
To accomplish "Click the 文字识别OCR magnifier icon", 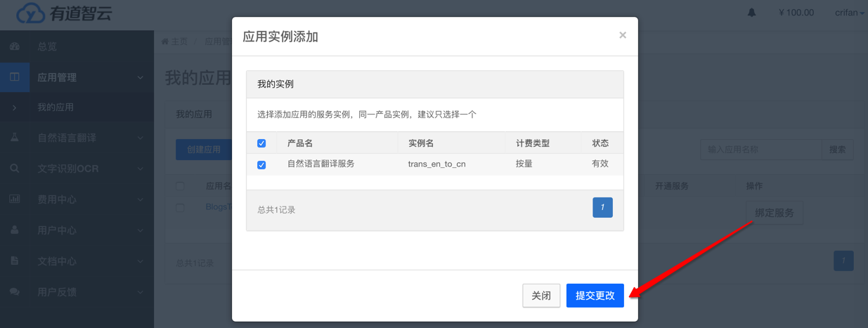I will click(x=15, y=169).
